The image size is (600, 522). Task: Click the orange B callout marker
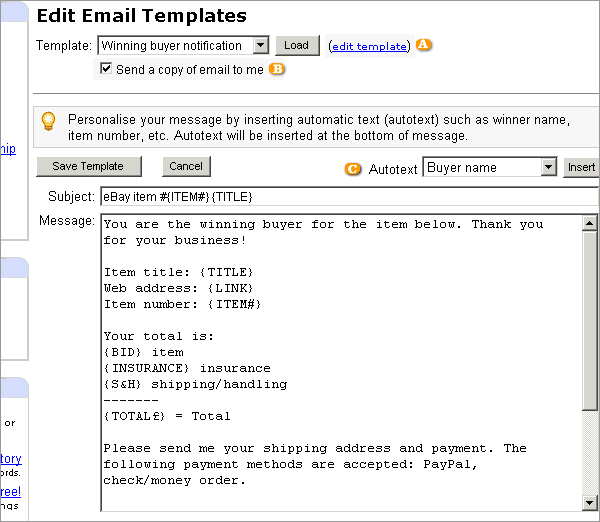[277, 70]
